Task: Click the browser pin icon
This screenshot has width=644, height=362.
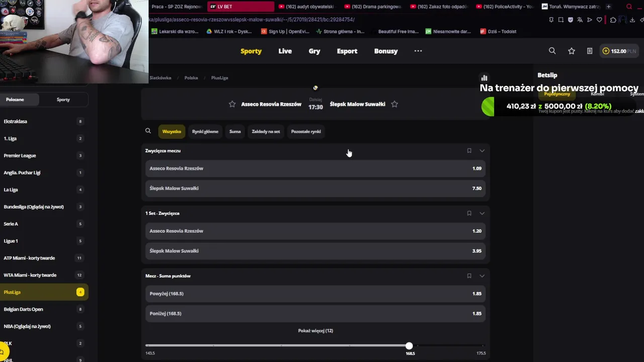Action: coord(551,20)
